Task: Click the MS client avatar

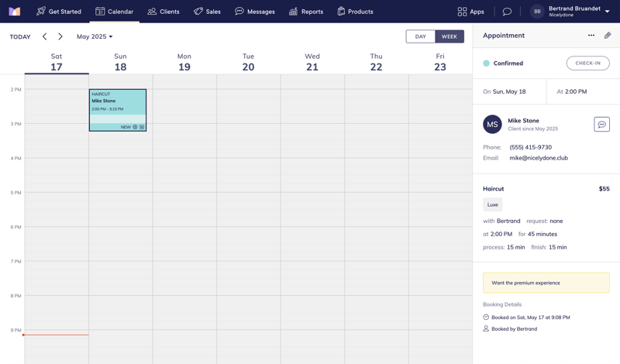Action: tap(492, 125)
